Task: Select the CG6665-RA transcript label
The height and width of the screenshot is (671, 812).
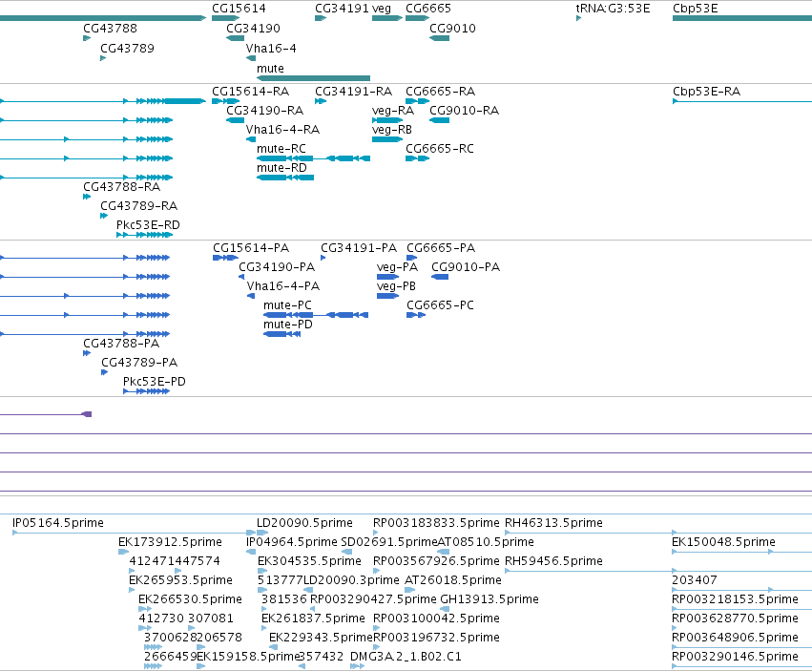Action: click(x=440, y=92)
